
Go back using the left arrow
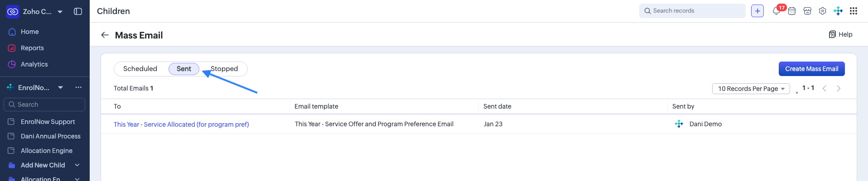click(105, 35)
